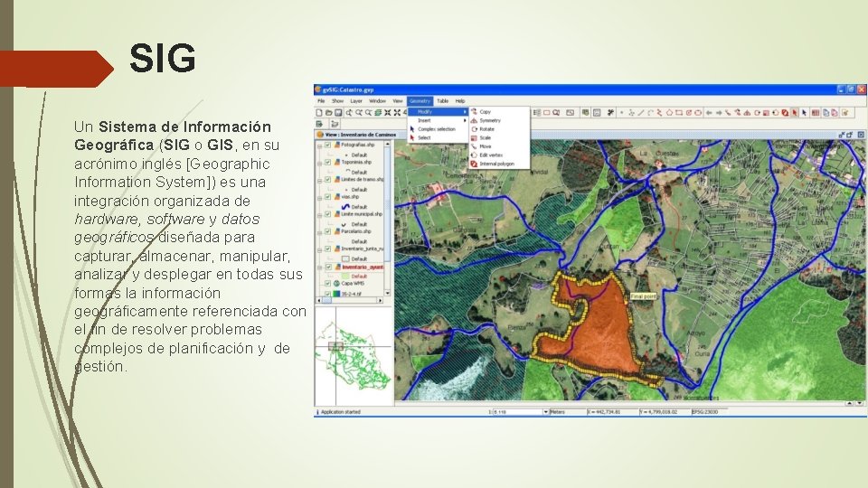The height and width of the screenshot is (488, 868).
Task: Open the File menu
Action: point(321,101)
